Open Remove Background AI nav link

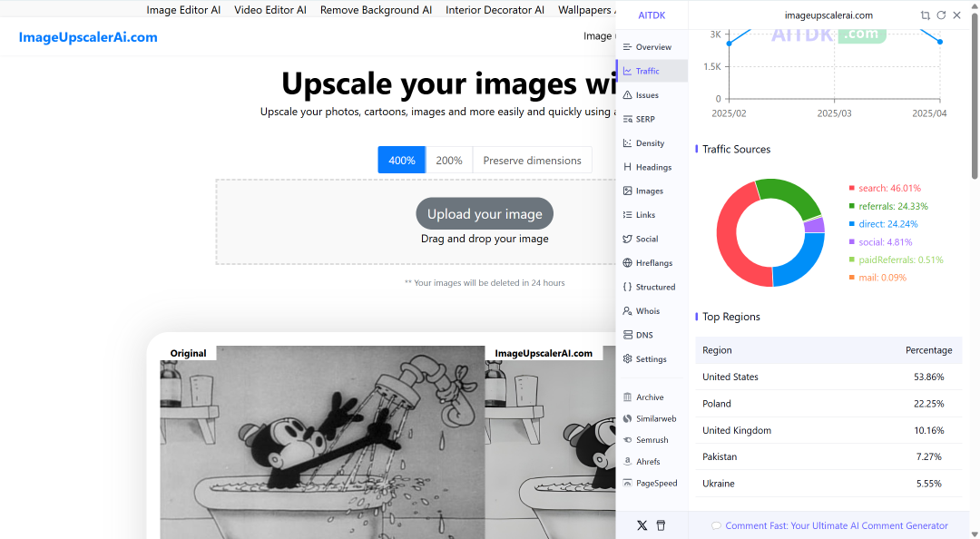[376, 10]
